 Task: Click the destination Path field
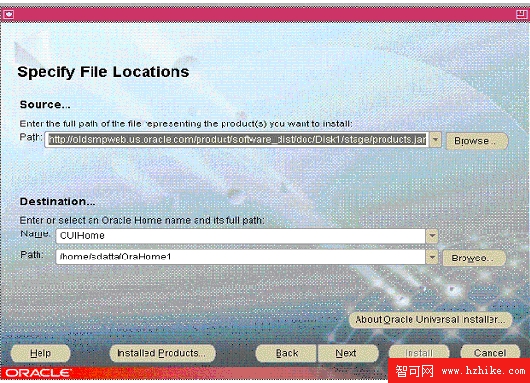(x=240, y=257)
